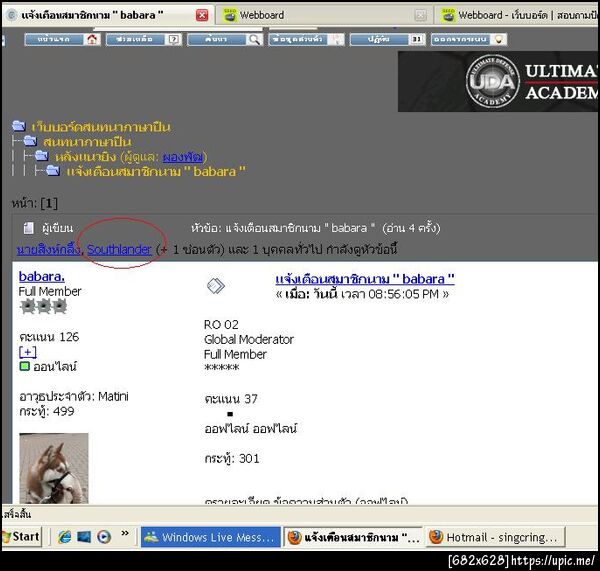Click babara's husky avatar picture

pyautogui.click(x=54, y=468)
